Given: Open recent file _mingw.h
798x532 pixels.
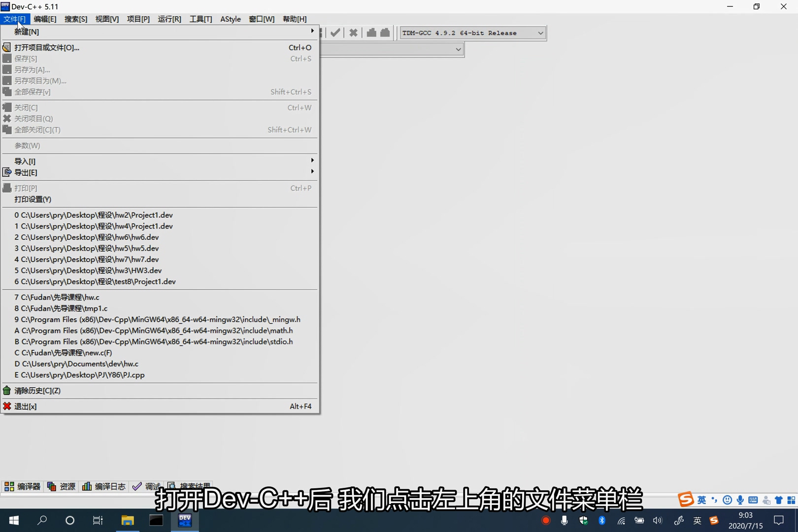Looking at the screenshot, I should tap(160, 320).
